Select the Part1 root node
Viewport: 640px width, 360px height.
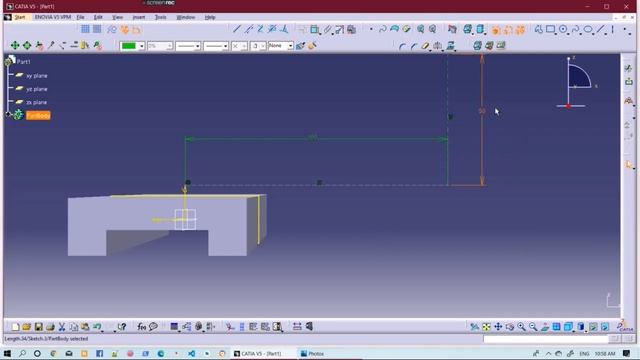point(24,62)
